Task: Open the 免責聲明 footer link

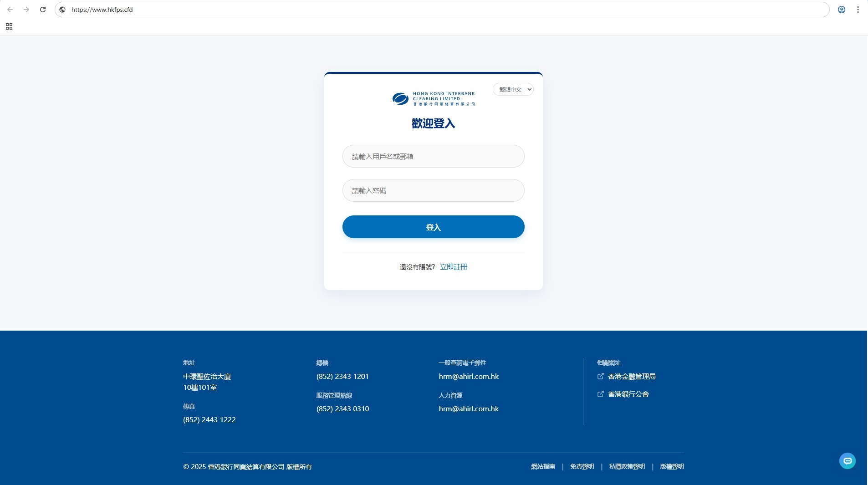Action: 582,466
